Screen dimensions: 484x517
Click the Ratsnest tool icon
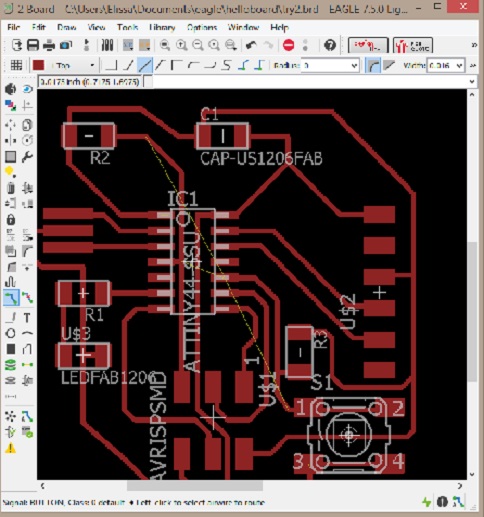[10, 416]
